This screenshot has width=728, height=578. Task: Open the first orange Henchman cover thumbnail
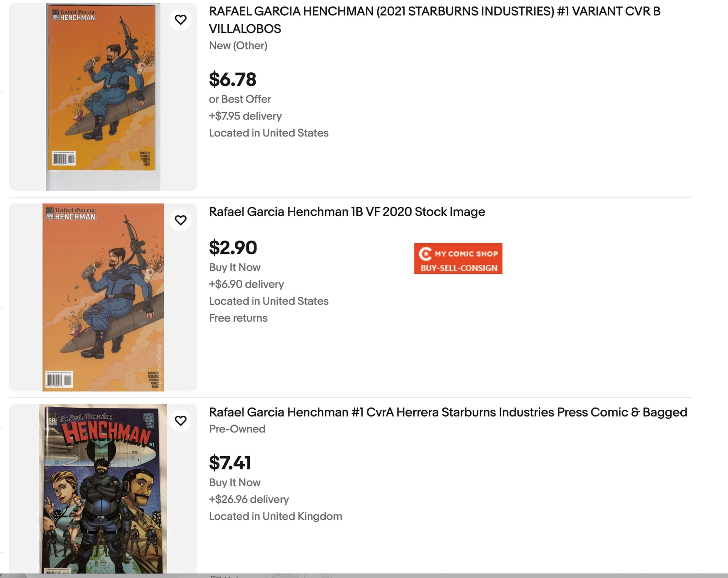click(102, 97)
